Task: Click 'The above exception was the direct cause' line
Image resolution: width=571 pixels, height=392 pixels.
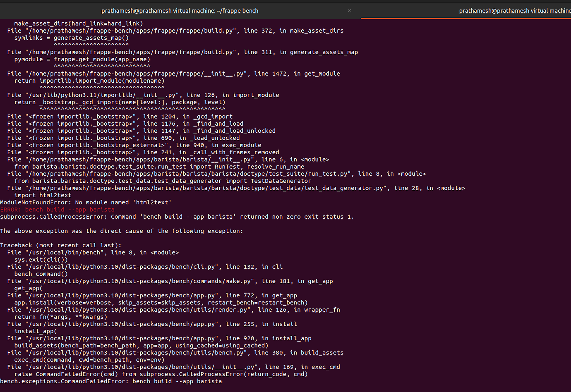Action: coord(122,231)
